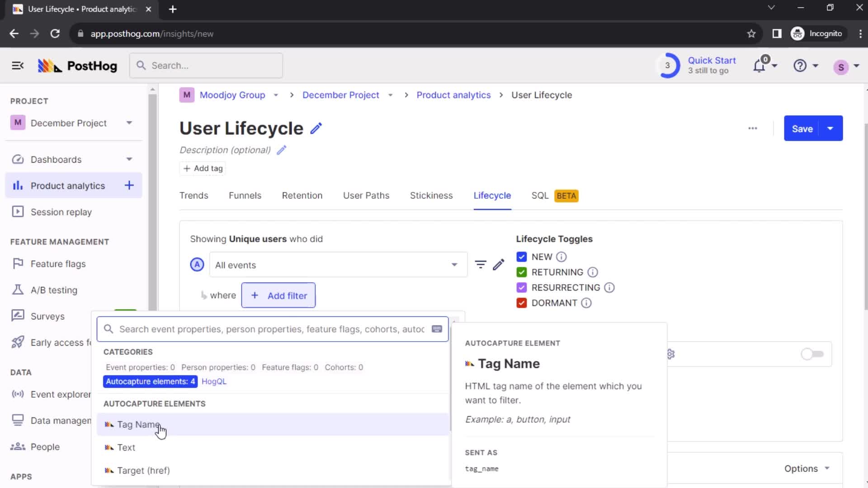Select the Text autocapture element option
This screenshot has width=868, height=488.
pos(126,447)
